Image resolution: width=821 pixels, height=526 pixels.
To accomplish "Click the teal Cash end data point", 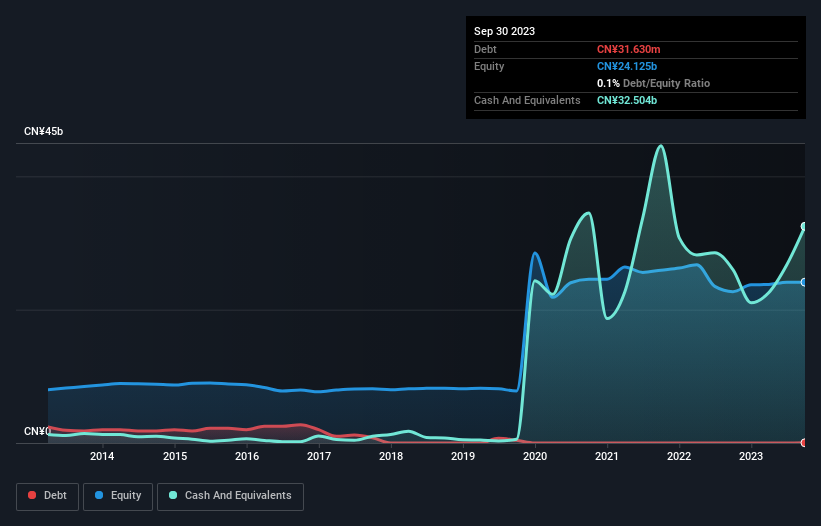I will pyautogui.click(x=804, y=226).
